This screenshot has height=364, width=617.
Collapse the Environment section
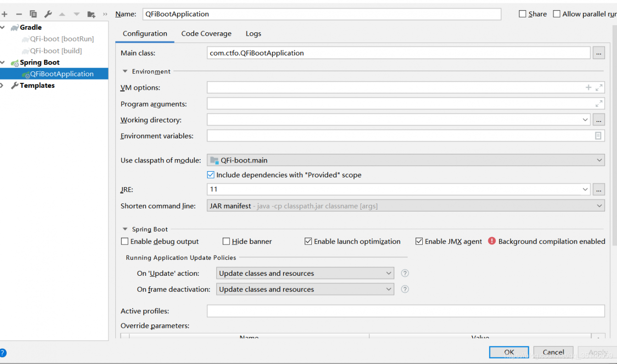tap(125, 71)
